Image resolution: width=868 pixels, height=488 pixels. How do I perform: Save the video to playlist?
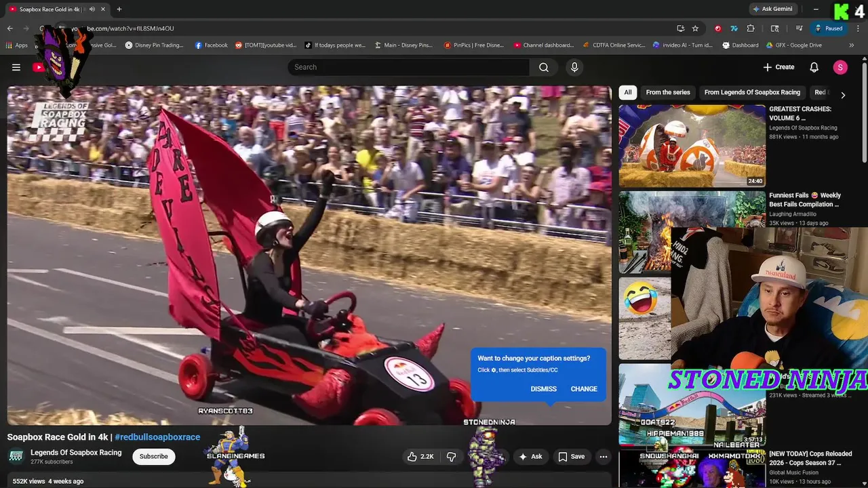tap(571, 457)
